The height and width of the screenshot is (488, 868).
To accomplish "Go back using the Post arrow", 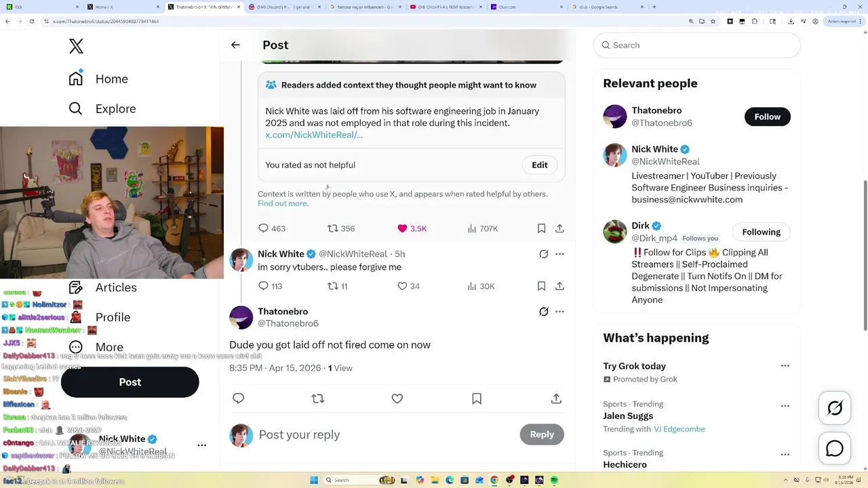I will click(235, 45).
